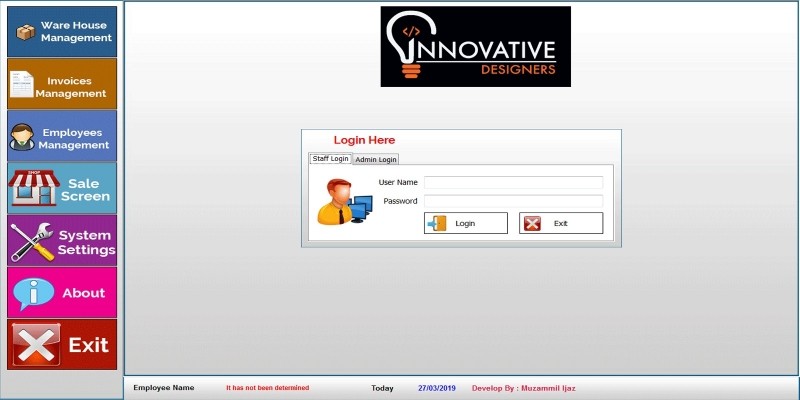Click the 'It has not been determined' text
Screen dimensions: 800x400
pyautogui.click(x=267, y=388)
